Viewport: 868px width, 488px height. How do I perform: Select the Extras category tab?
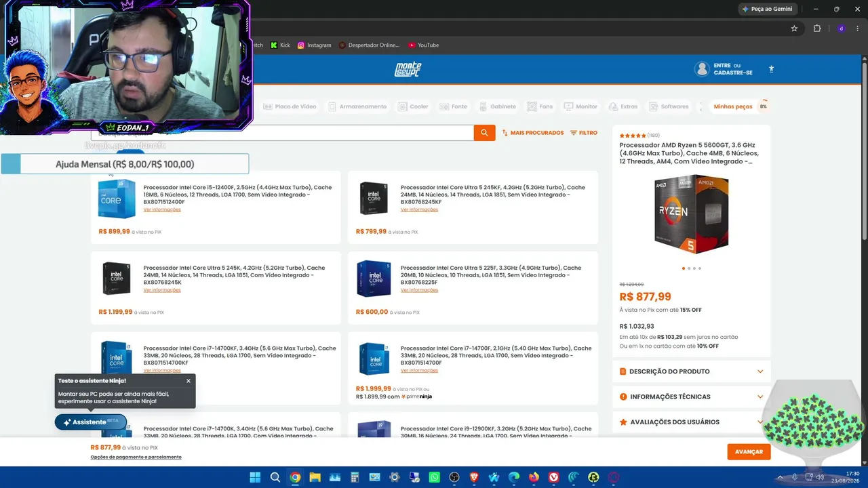623,106
